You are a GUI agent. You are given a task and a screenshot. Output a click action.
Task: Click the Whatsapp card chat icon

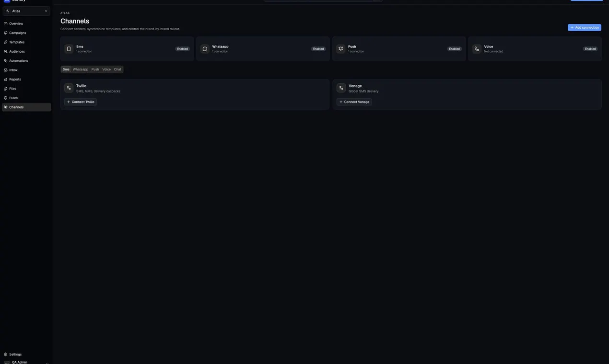(x=205, y=49)
